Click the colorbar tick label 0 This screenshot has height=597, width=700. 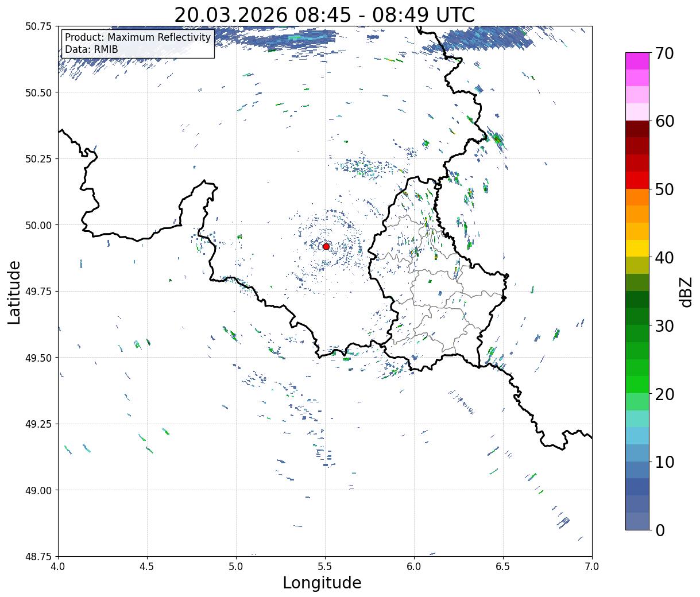click(659, 530)
